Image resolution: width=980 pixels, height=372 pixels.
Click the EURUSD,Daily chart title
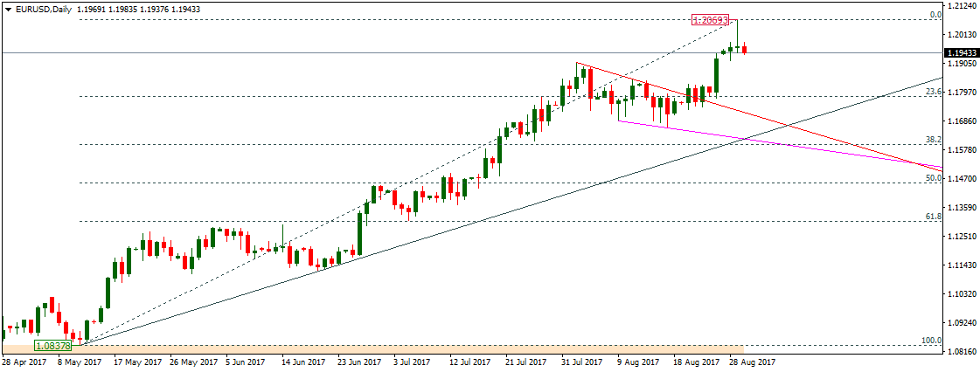42,7
